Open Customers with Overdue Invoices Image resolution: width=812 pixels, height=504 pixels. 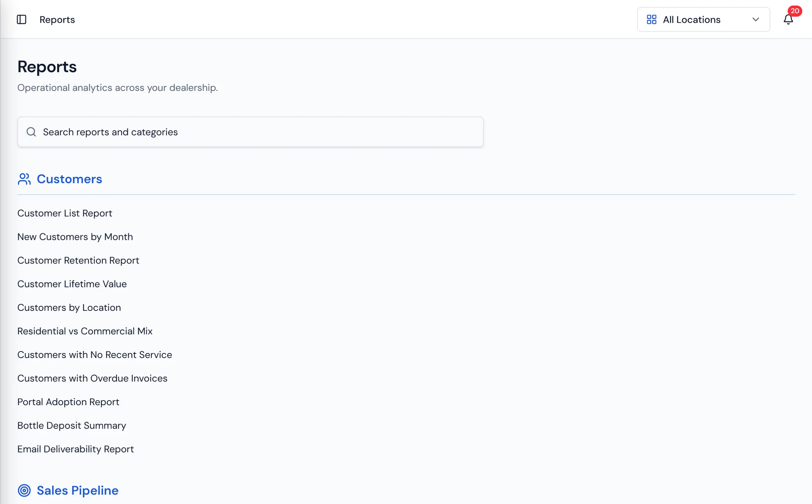[x=92, y=378]
